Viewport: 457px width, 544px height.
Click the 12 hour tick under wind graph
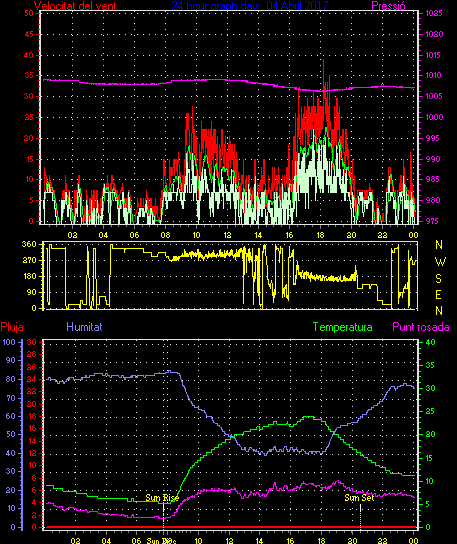(227, 235)
